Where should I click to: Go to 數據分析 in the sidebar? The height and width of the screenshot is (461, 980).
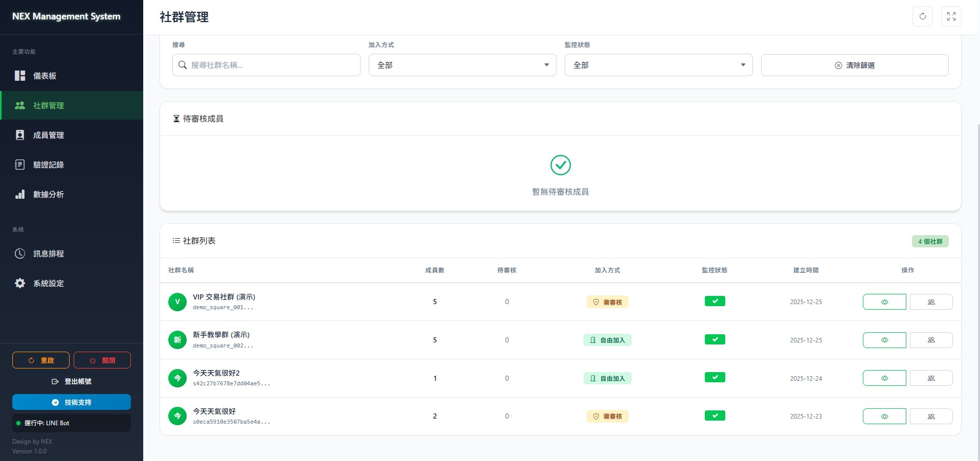click(x=49, y=194)
